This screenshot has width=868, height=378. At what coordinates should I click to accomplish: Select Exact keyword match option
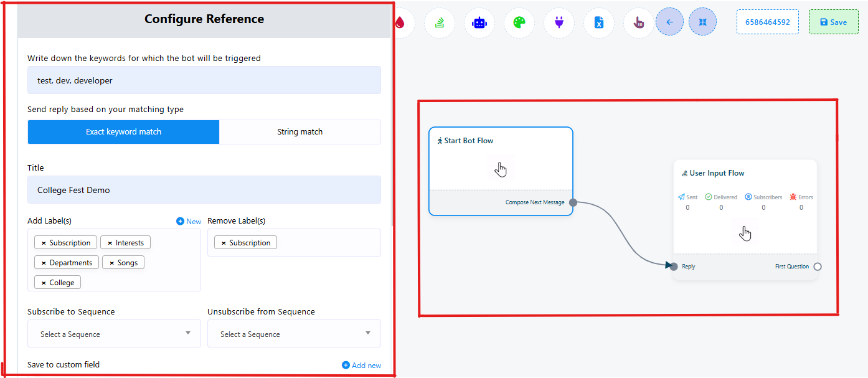coord(123,132)
